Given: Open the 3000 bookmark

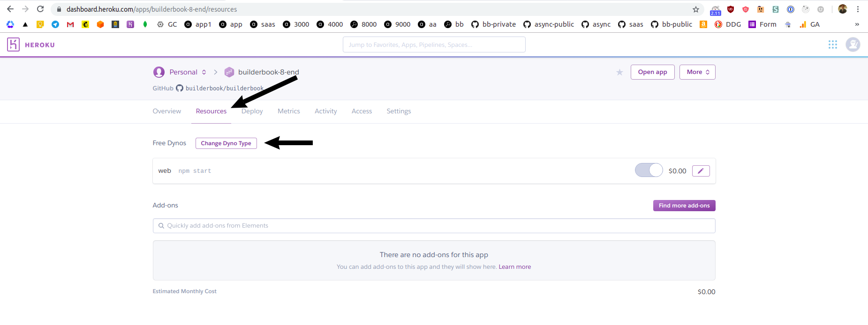Looking at the screenshot, I should click(296, 24).
